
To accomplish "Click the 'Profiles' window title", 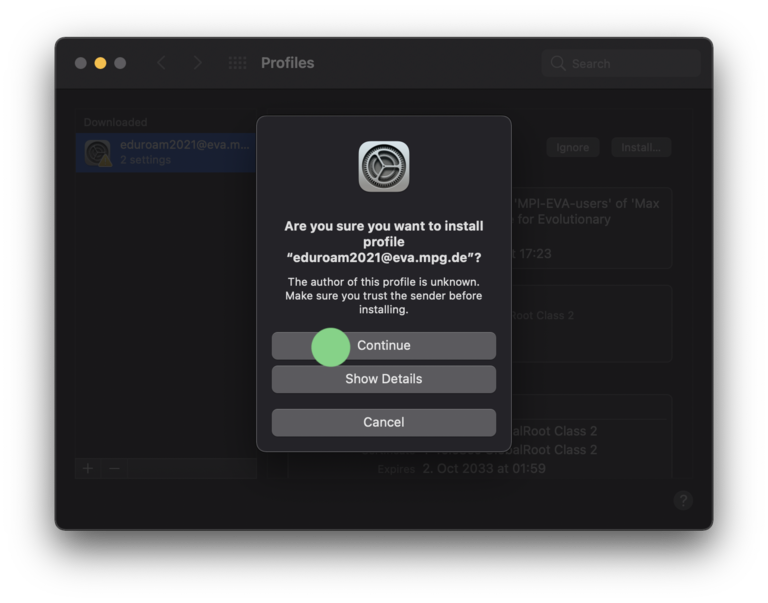I will pyautogui.click(x=288, y=63).
